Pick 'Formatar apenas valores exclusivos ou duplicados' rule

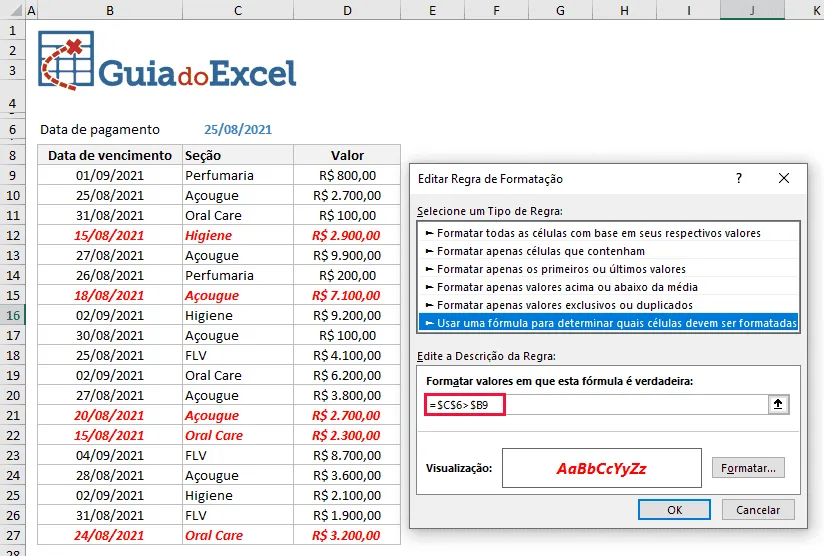pyautogui.click(x=609, y=305)
